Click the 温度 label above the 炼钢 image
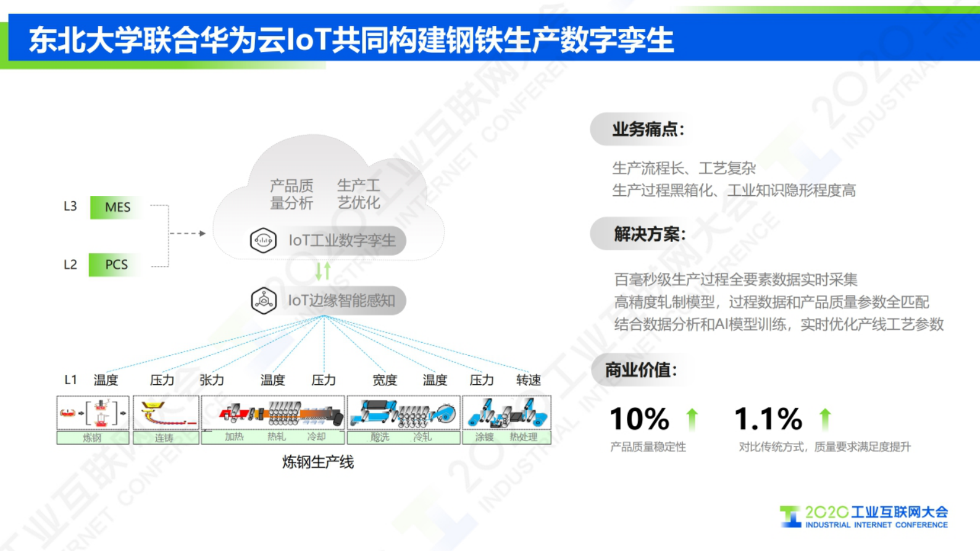This screenshot has width=980, height=551. click(x=106, y=380)
